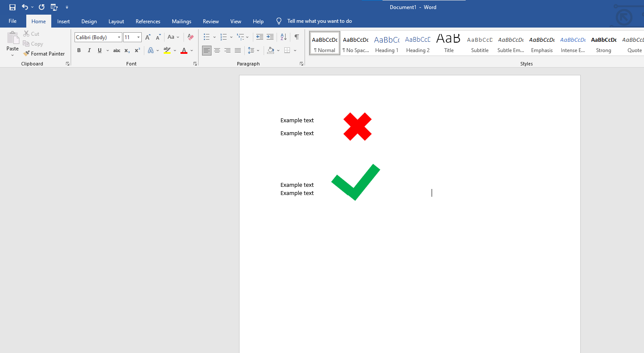Toggle Show/Hide paragraph marks
The image size is (644, 353).
297,37
